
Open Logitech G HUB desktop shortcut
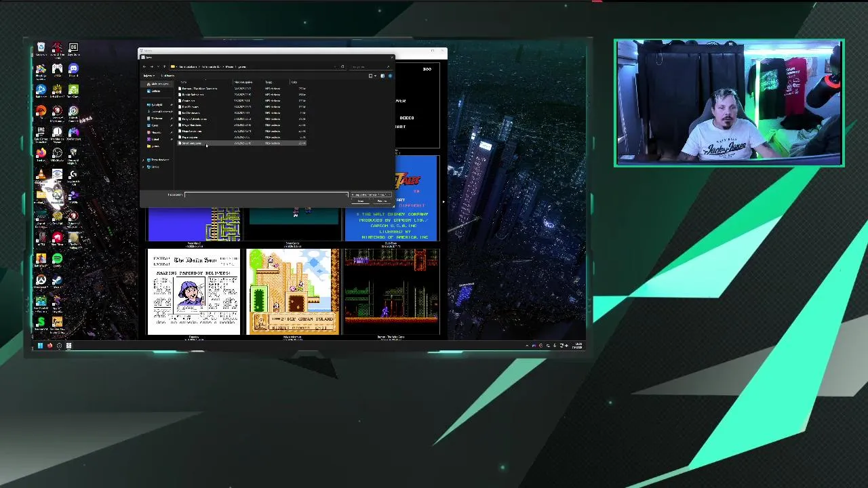pos(73,174)
